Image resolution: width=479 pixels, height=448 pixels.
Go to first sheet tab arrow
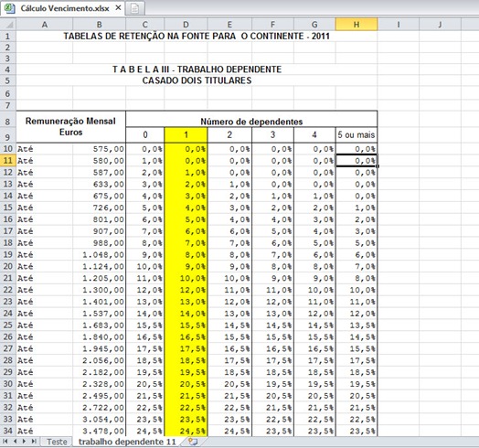5,442
